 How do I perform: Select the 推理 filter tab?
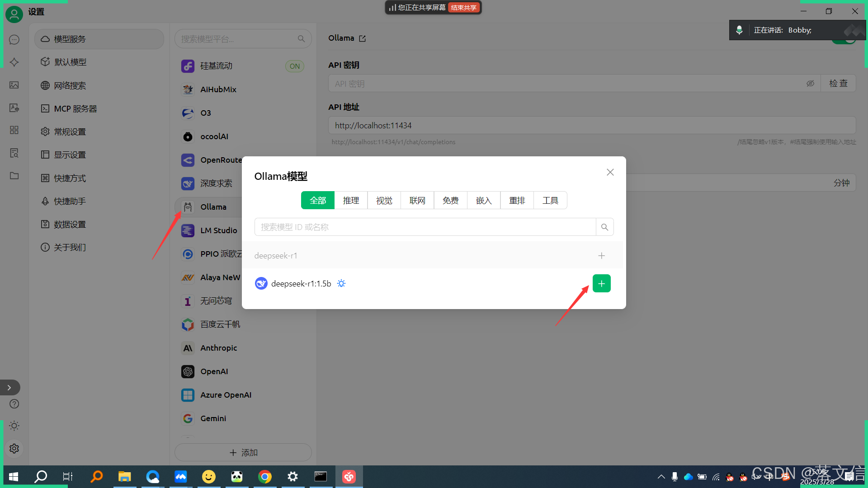(x=351, y=200)
